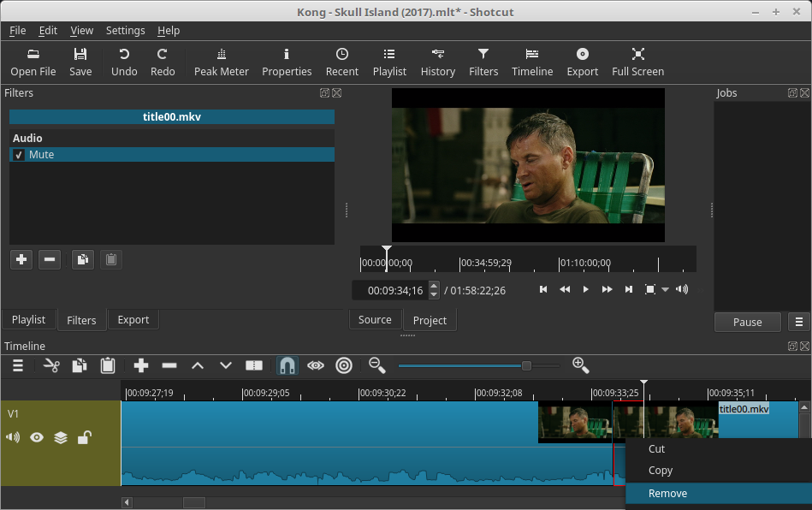Pause the jobs queue
Screen dimensions: 812x510
click(x=747, y=322)
